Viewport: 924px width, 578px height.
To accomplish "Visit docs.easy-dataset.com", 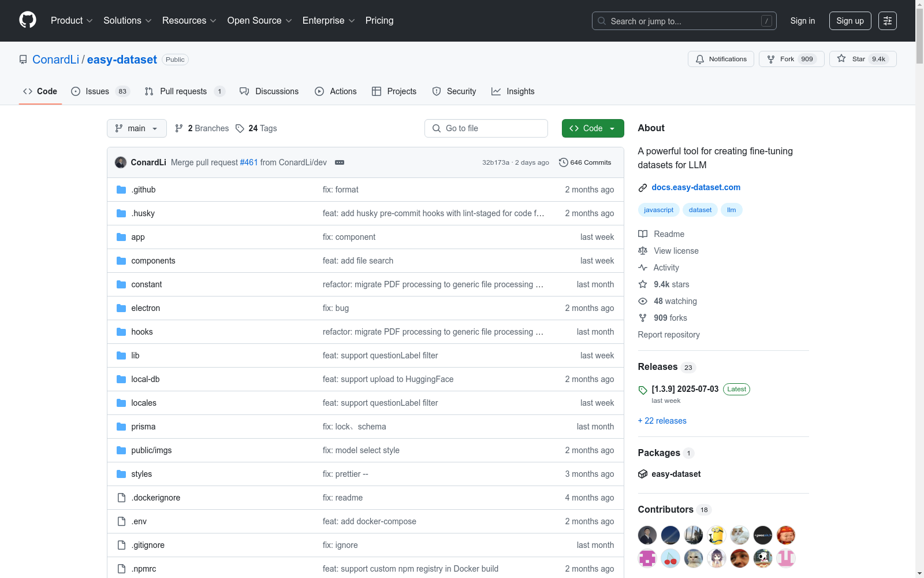I will (x=696, y=187).
